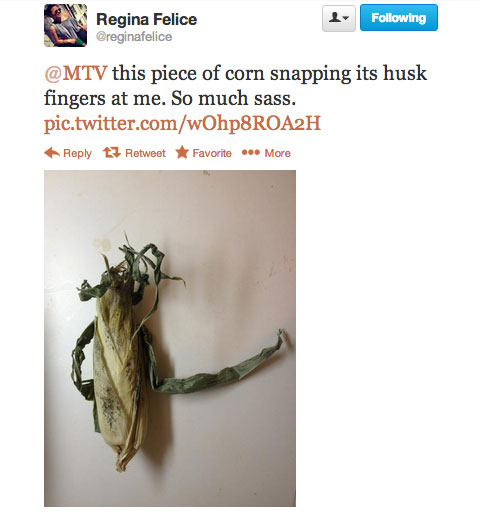Viewport: 480px width, 516px height.
Task: Click the person silhouette in the dropdown button
Action: (x=334, y=18)
